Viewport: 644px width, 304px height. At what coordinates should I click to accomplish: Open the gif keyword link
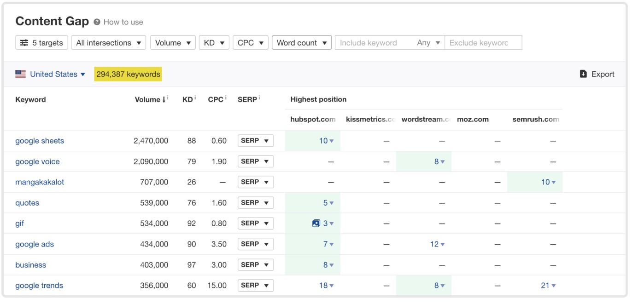click(x=19, y=224)
